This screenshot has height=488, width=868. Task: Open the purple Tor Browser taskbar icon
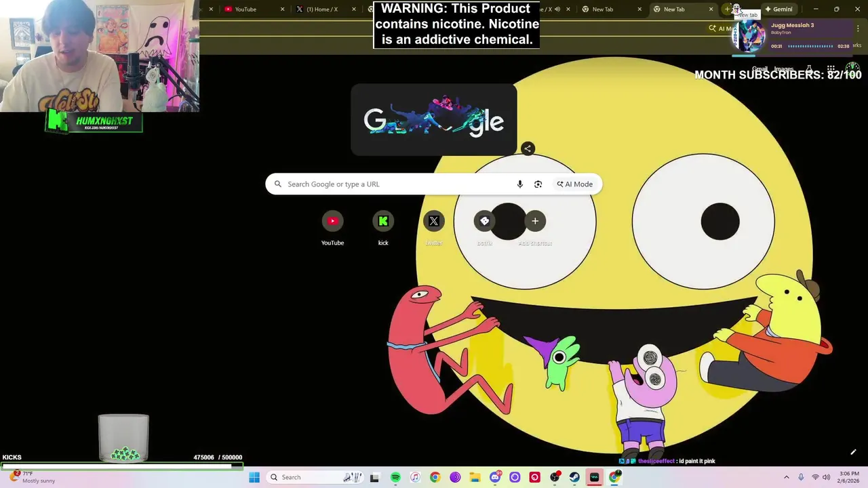coord(455,477)
